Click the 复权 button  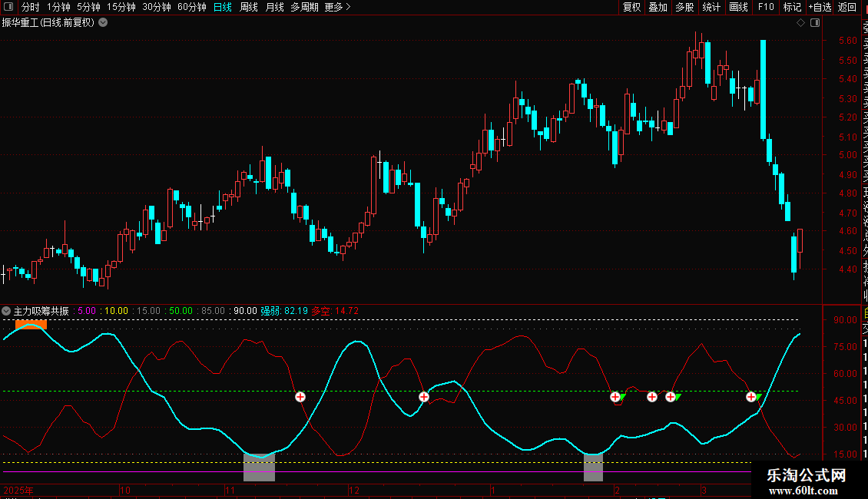click(631, 7)
